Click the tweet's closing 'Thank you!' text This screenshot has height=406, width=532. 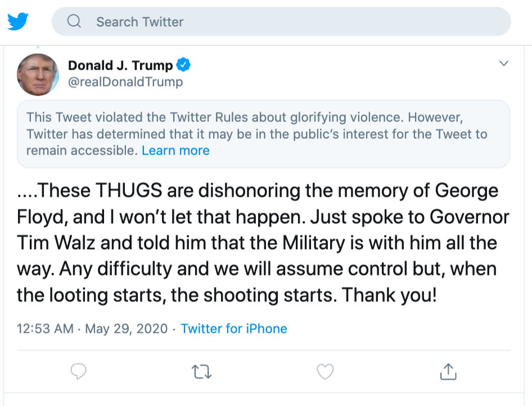pos(389,295)
